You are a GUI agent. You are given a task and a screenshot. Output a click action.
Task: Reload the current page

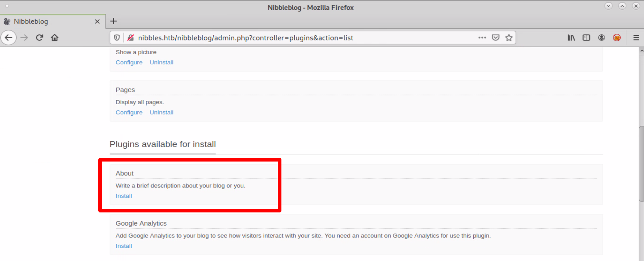40,37
